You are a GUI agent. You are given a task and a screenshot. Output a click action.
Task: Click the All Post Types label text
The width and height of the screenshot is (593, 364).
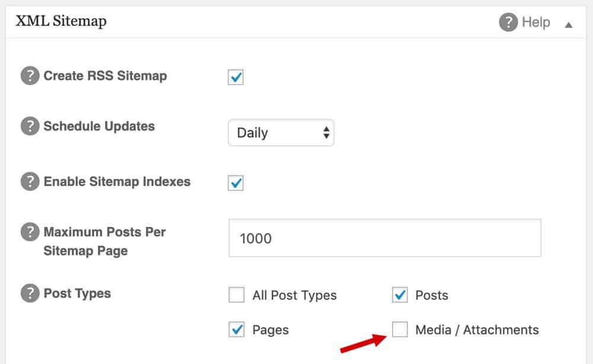[294, 295]
